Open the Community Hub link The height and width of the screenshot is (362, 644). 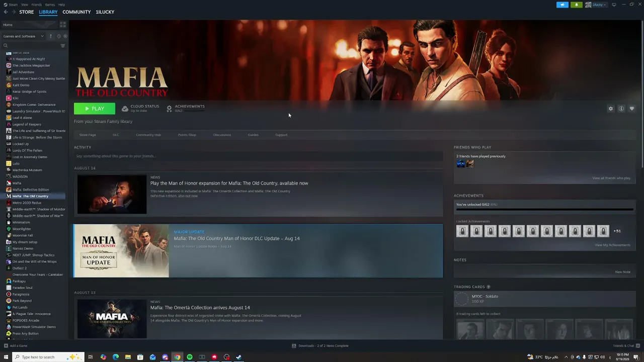[x=148, y=135]
